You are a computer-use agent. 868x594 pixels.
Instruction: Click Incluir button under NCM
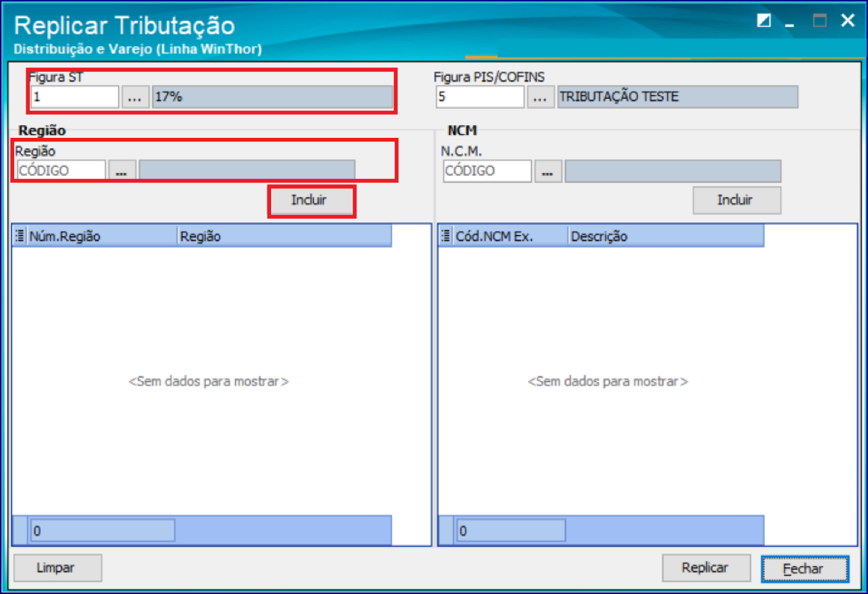737,201
